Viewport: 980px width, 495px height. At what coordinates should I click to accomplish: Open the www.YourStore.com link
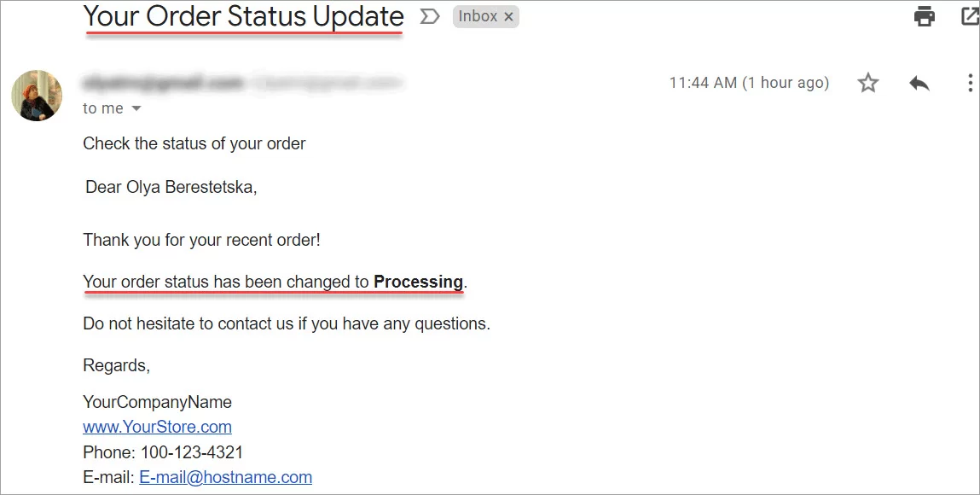point(157,427)
